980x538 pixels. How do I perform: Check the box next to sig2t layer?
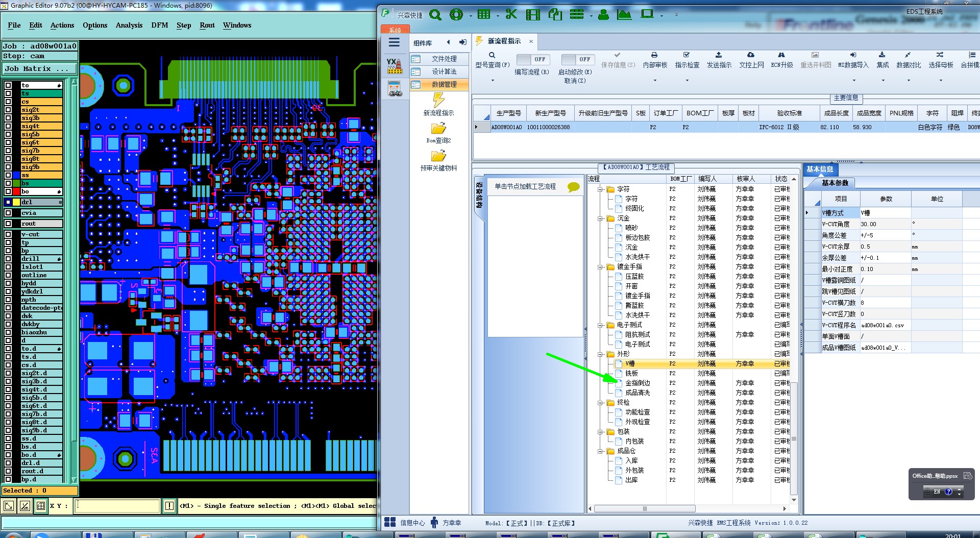tap(8, 110)
